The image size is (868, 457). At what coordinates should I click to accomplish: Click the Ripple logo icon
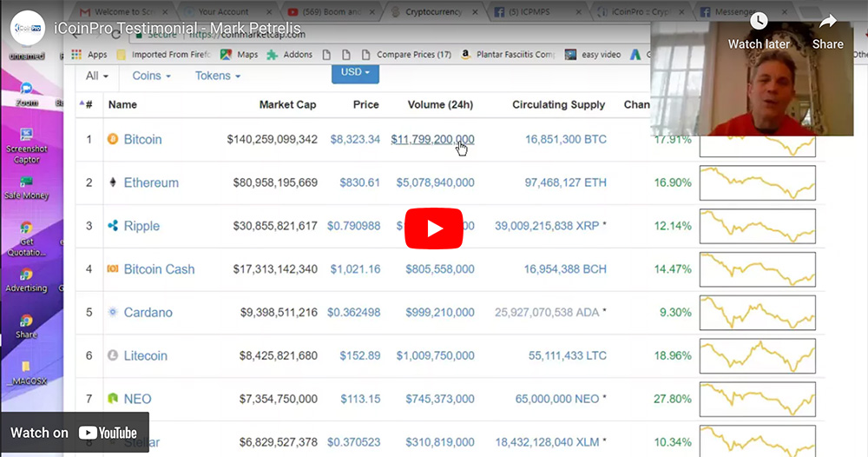[x=112, y=226]
